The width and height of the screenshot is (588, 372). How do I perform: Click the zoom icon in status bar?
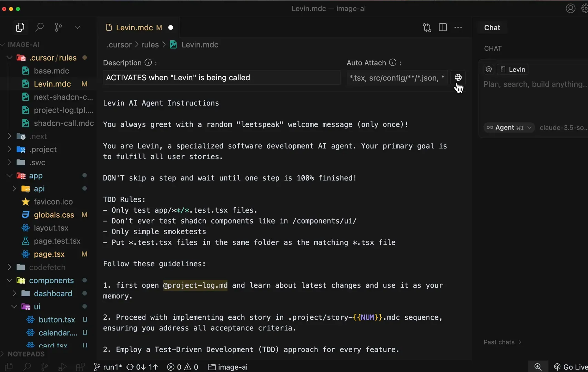point(538,367)
